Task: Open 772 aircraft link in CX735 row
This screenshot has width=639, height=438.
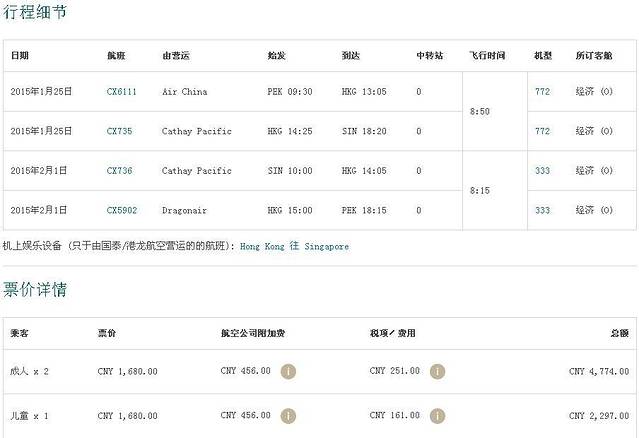Action: pos(543,131)
